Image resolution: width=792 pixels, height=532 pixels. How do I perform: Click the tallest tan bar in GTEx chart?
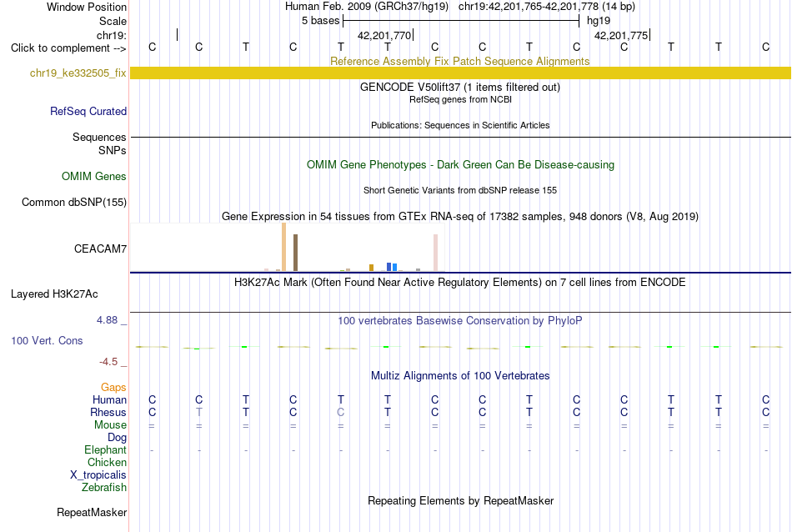tap(283, 247)
